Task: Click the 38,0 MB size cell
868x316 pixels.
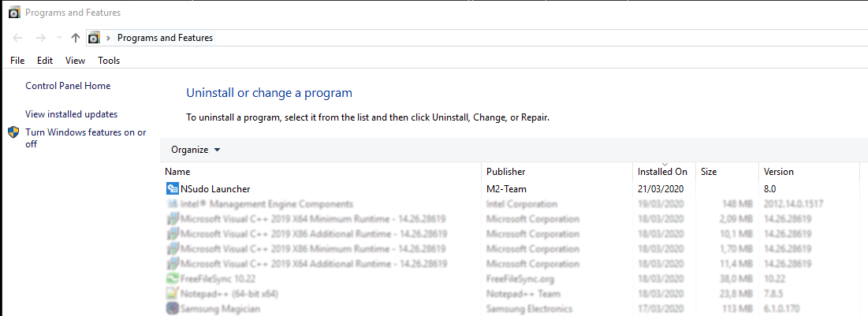Action: [736, 278]
